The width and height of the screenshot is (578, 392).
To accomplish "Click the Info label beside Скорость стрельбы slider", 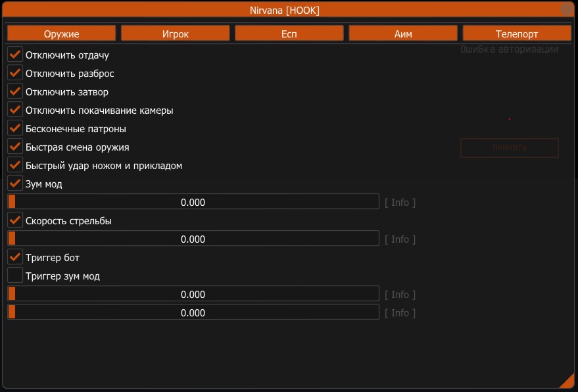I will (x=400, y=239).
